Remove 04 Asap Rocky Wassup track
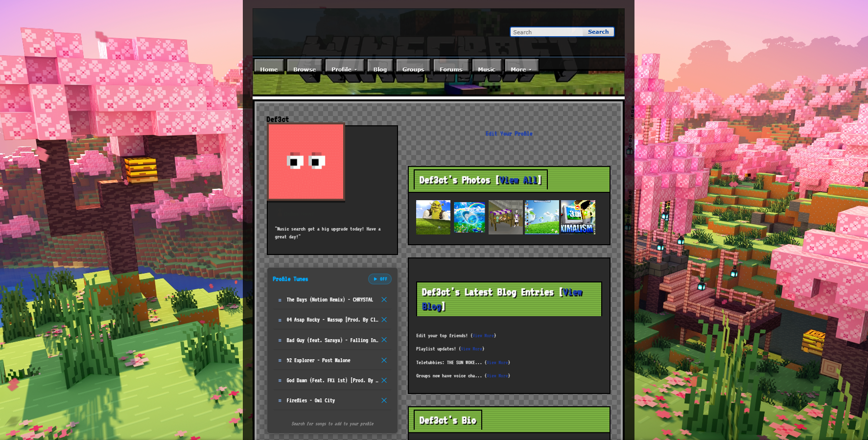Image resolution: width=868 pixels, height=440 pixels. [x=384, y=320]
